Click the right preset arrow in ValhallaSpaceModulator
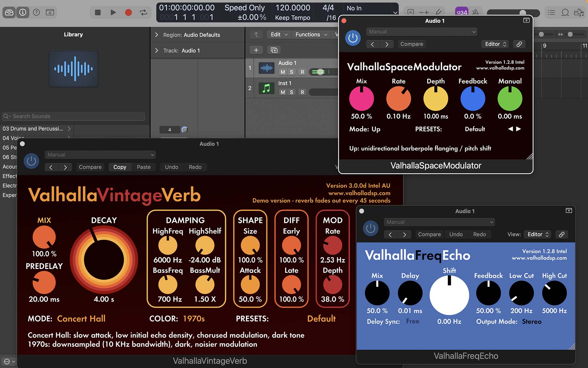 click(518, 129)
